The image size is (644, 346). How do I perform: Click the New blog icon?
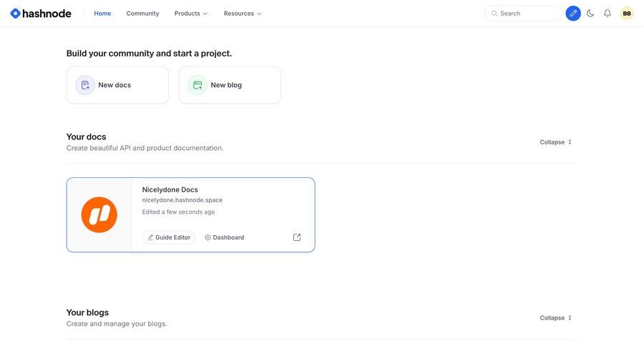click(x=197, y=85)
